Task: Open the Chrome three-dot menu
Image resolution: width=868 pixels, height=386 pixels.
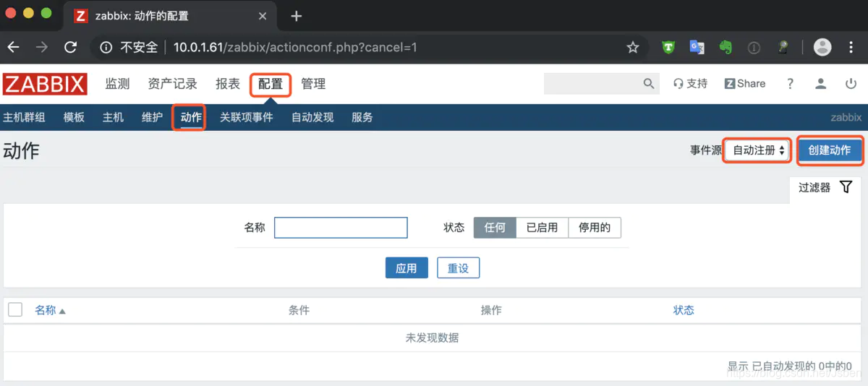Action: (x=850, y=48)
